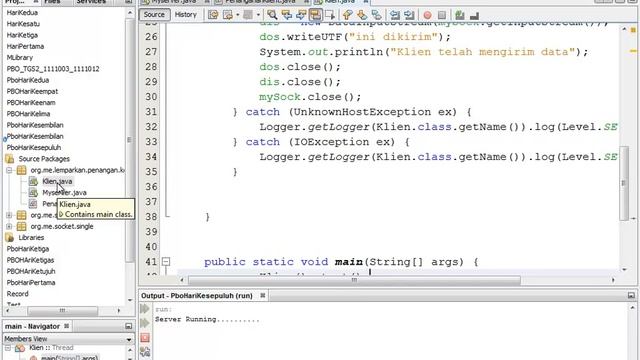Click editor horizontal scrollbar thumb

[354, 280]
